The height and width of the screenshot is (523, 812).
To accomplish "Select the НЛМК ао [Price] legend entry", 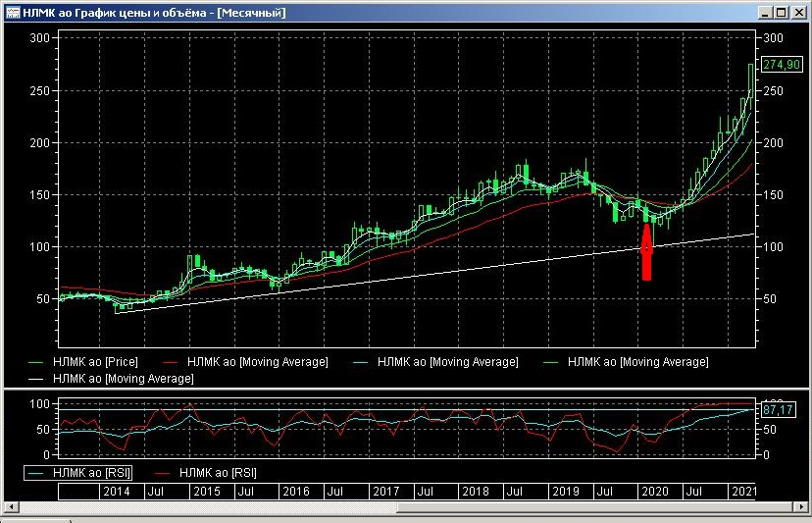I will (82, 362).
